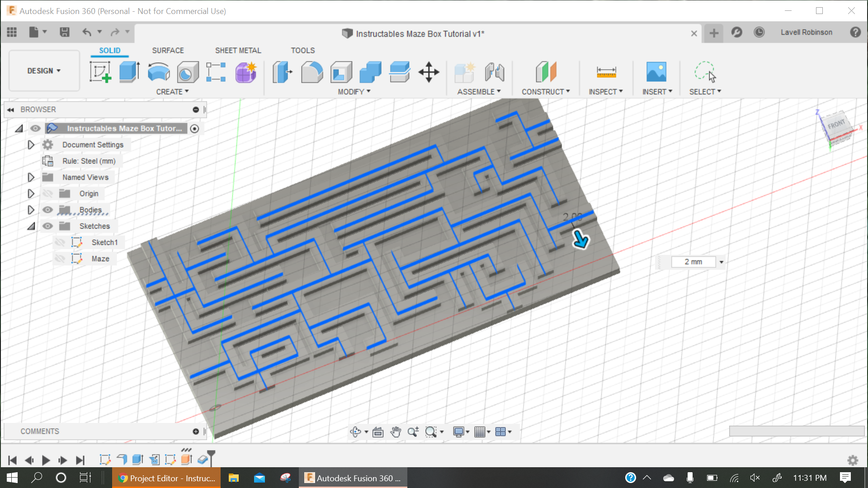The image size is (868, 488).
Task: Select the Shell tool
Action: tap(341, 72)
